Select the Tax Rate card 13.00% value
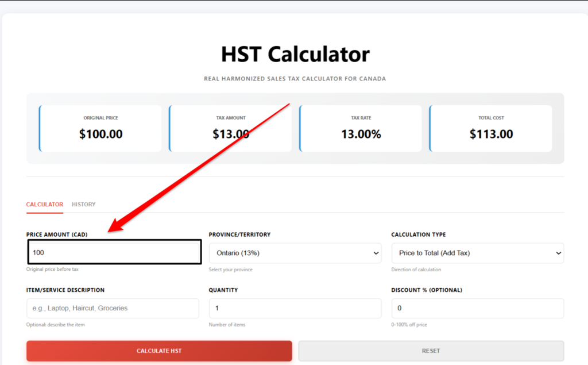The image size is (588, 365). tap(361, 134)
